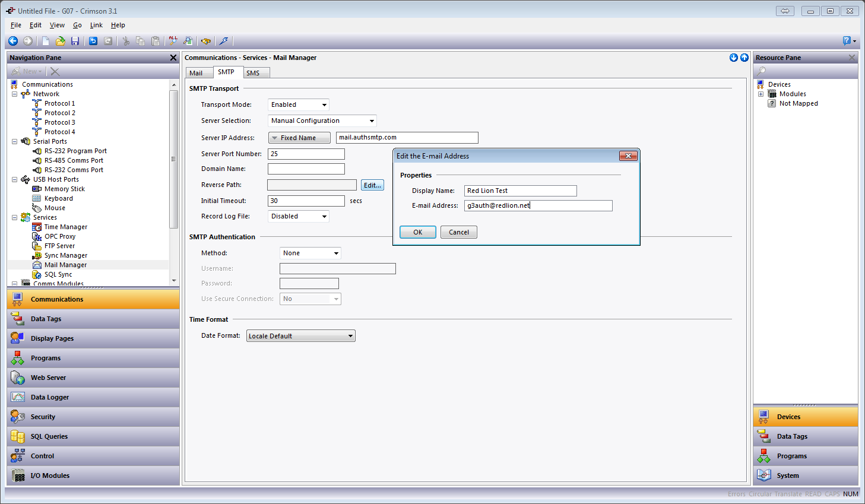Click the navigation tree scroll down arrow
Image resolution: width=865 pixels, height=504 pixels.
(174, 281)
